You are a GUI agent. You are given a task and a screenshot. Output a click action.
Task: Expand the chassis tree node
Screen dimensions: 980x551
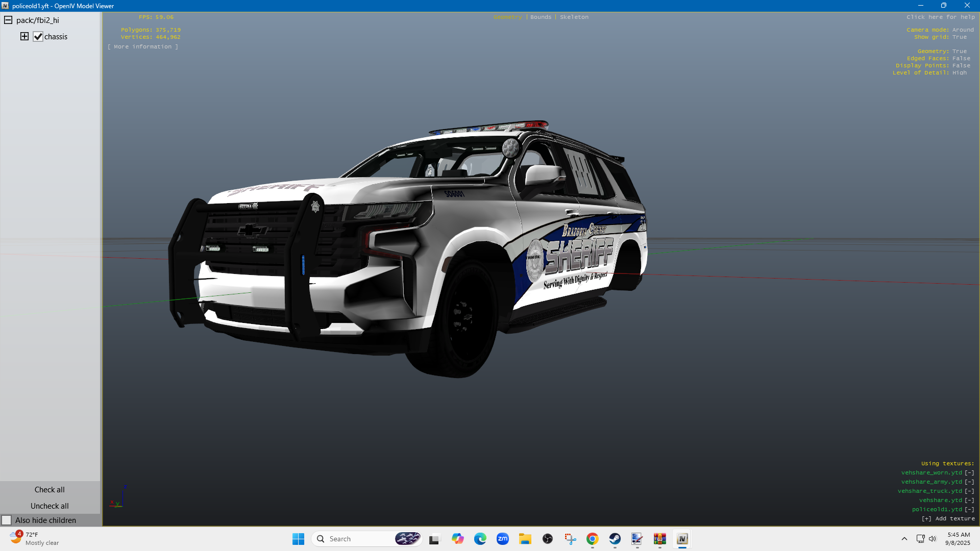pyautogui.click(x=24, y=36)
